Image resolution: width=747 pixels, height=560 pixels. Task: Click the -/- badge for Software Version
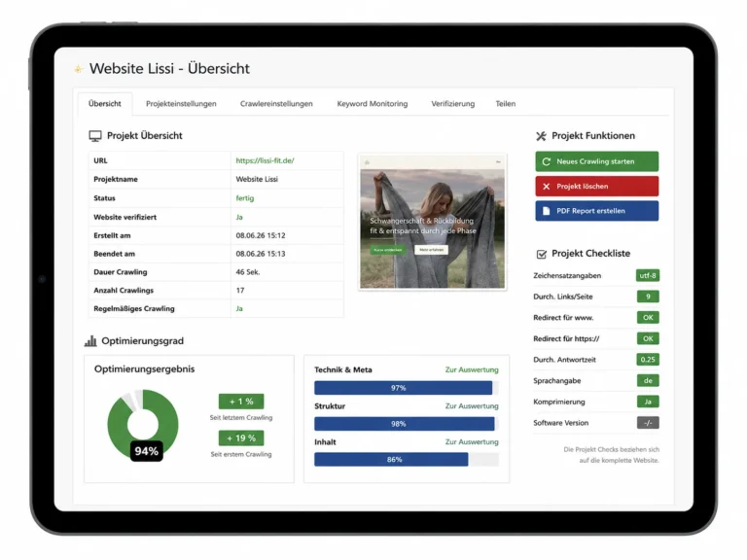tap(648, 423)
